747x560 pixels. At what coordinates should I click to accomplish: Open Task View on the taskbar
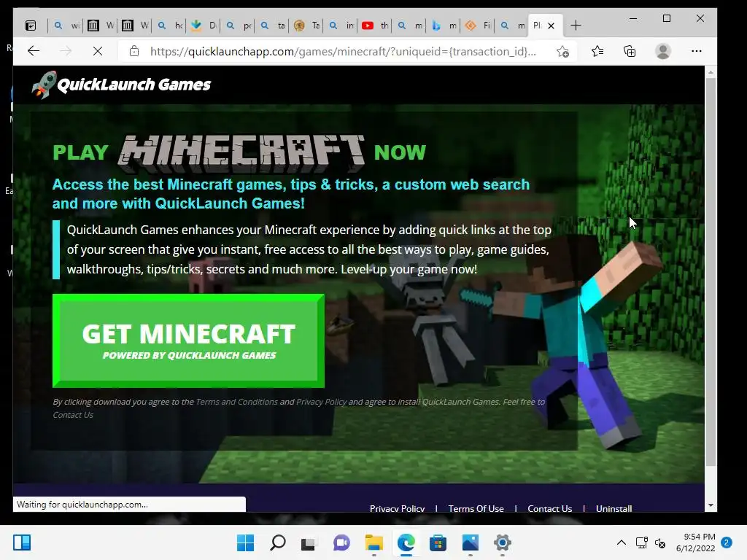tap(309, 542)
